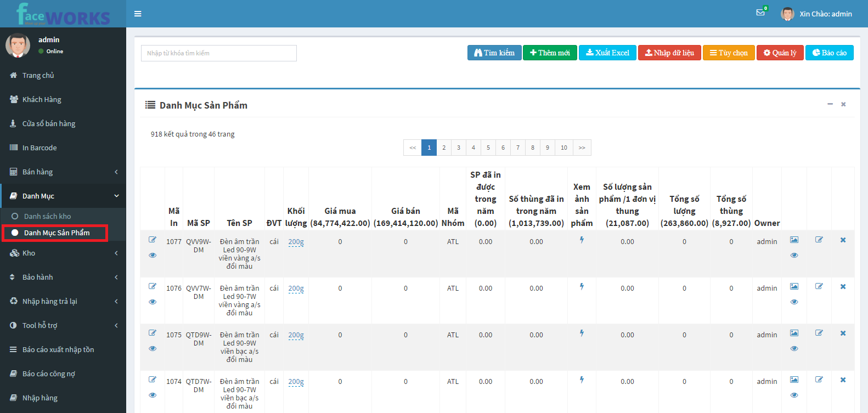Open Khách Hàng in the sidebar

click(42, 99)
